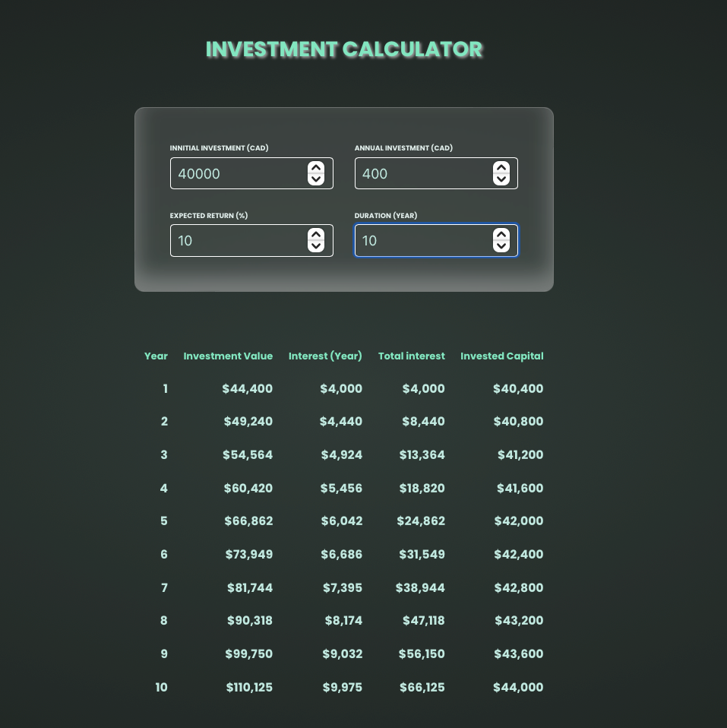Select the Expected Return input field
The width and height of the screenshot is (727, 728).
coord(237,240)
